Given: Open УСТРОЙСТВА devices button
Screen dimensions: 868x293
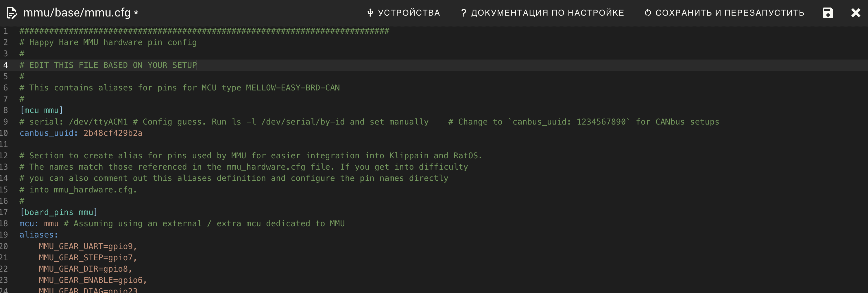Looking at the screenshot, I should (403, 13).
